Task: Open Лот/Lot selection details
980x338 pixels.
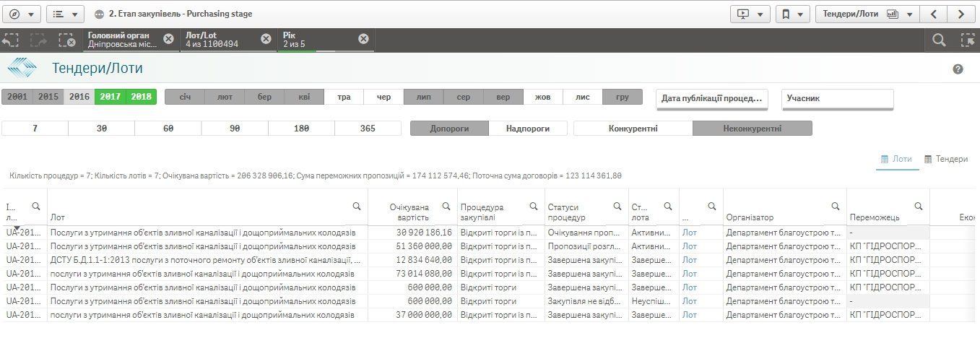Action: (x=220, y=40)
